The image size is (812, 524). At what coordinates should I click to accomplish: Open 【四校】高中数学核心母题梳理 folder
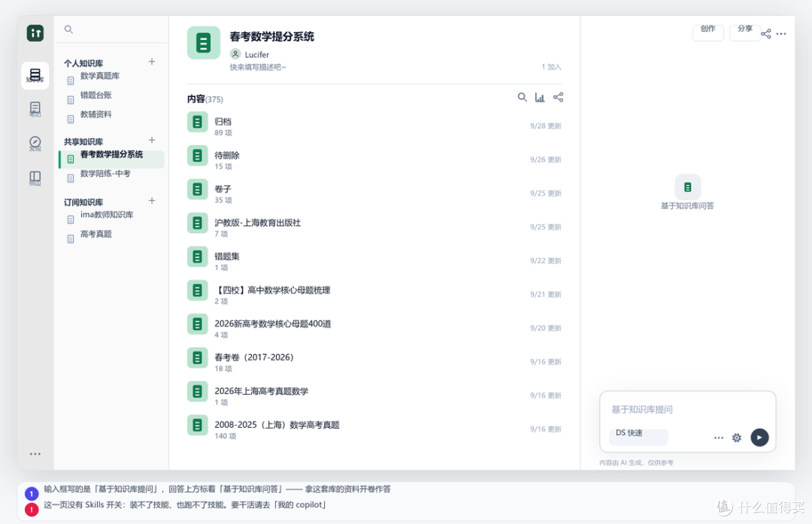pos(374,294)
